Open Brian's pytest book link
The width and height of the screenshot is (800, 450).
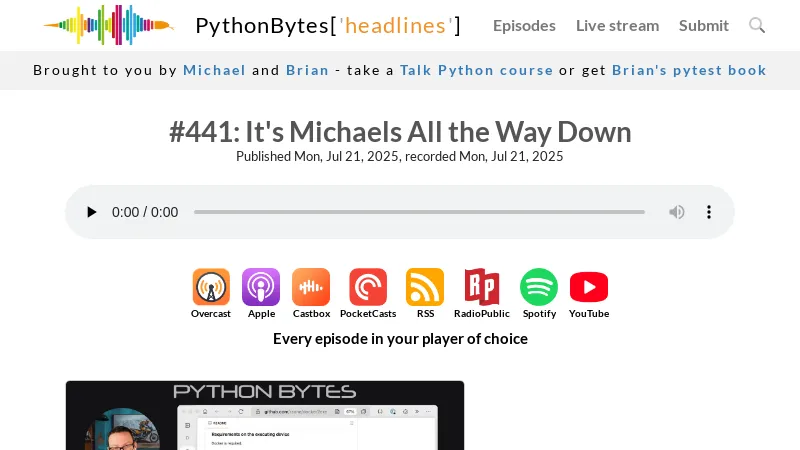tap(689, 70)
